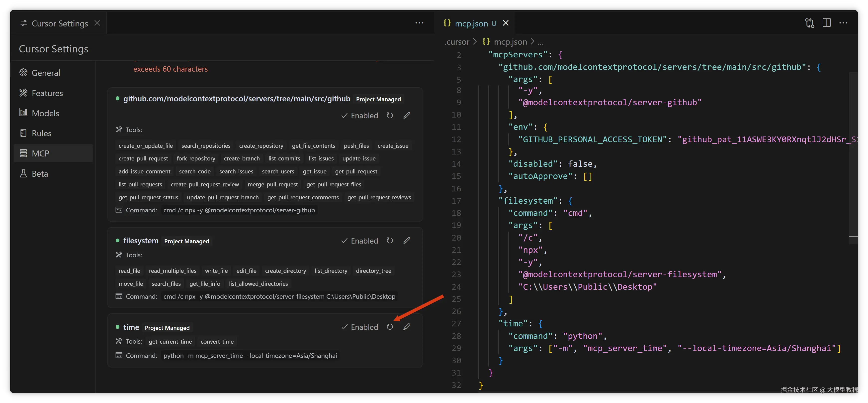This screenshot has width=868, height=403.
Task: Open more actions menu in mcp.json editor
Action: coord(843,23)
